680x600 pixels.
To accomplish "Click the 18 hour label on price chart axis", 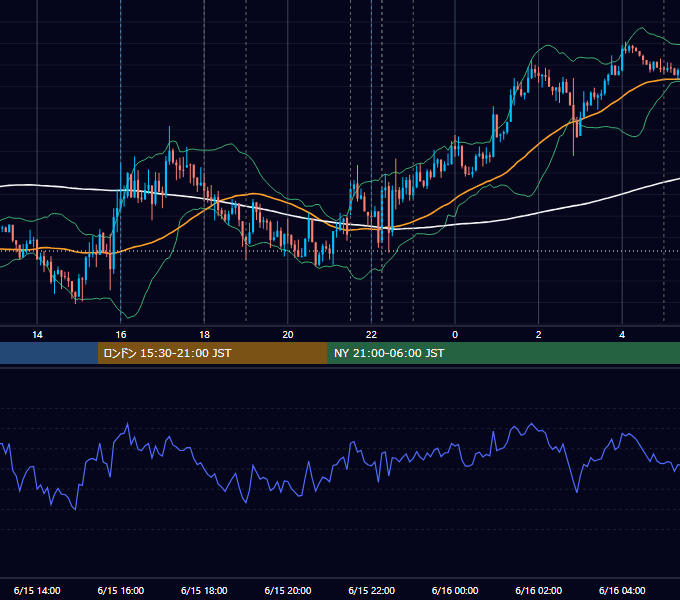I will [204, 335].
